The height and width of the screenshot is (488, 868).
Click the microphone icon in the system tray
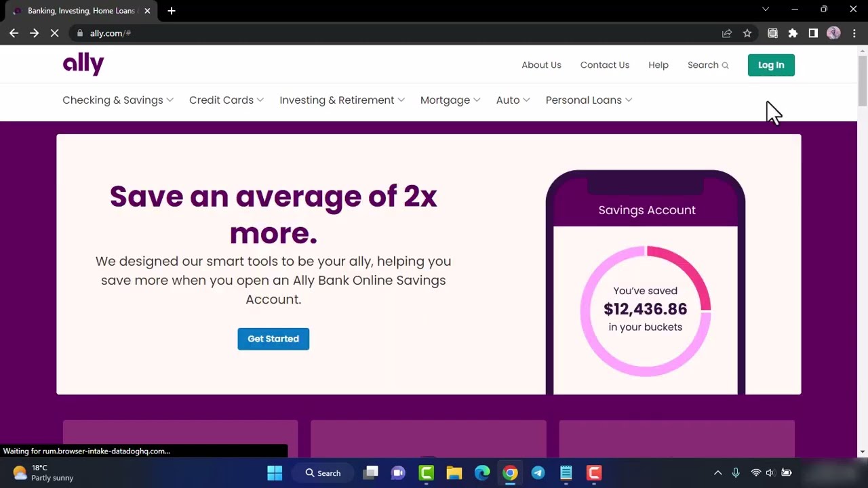point(736,473)
